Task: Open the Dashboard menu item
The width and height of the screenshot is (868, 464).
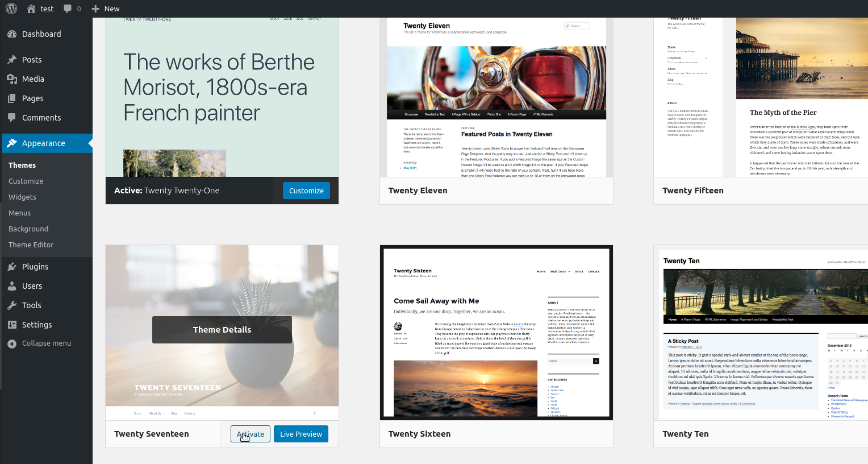Action: coord(41,34)
